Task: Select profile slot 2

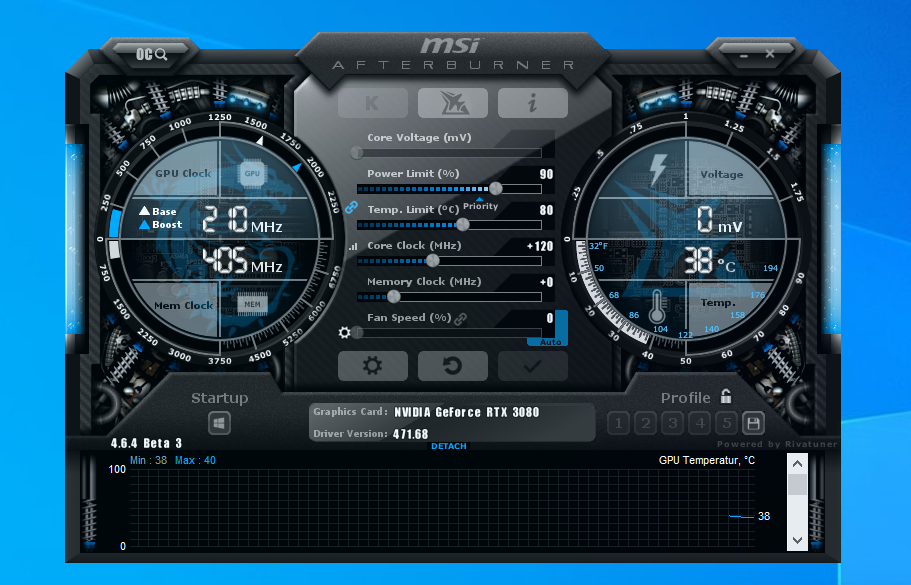Action: [x=645, y=424]
